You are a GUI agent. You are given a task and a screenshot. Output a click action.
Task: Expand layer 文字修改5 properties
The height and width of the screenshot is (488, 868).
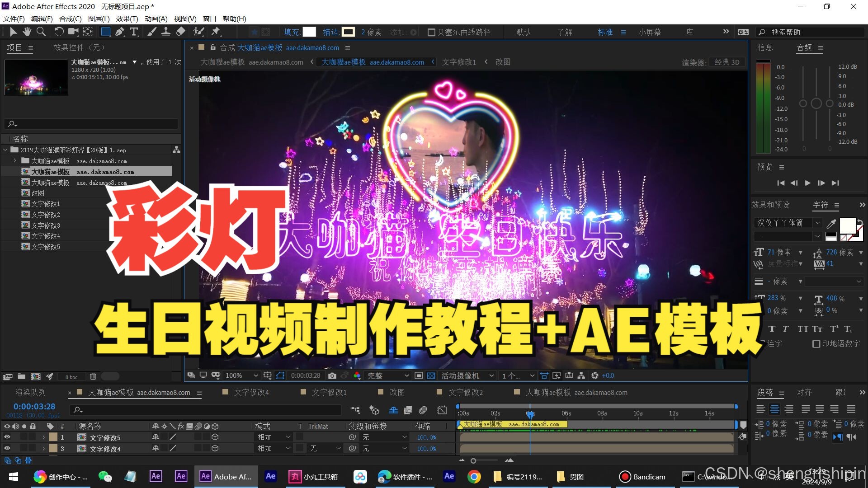(x=43, y=437)
